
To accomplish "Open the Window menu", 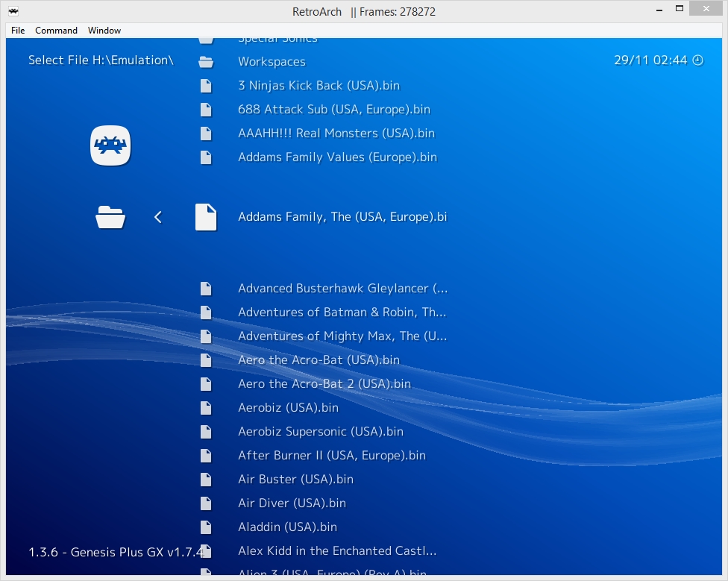I will 104,30.
